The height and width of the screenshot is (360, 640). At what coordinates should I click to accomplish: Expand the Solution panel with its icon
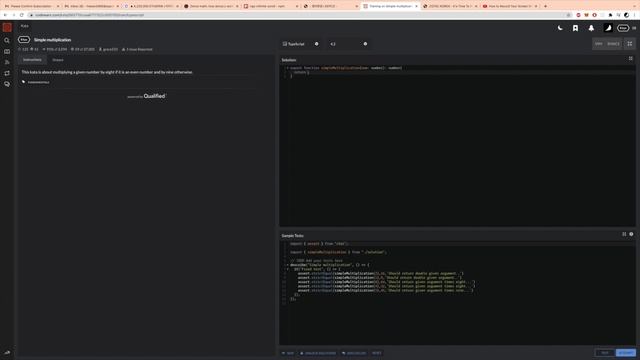tap(631, 58)
